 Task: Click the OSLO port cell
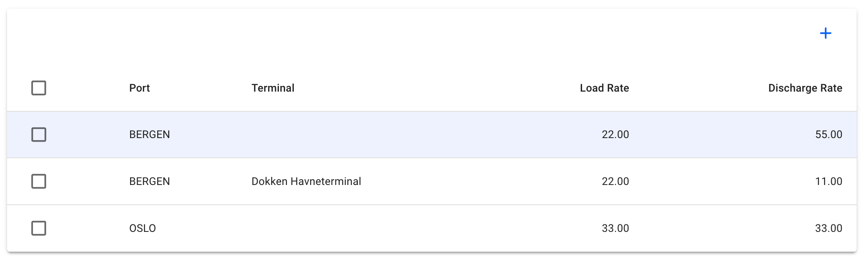click(x=142, y=228)
